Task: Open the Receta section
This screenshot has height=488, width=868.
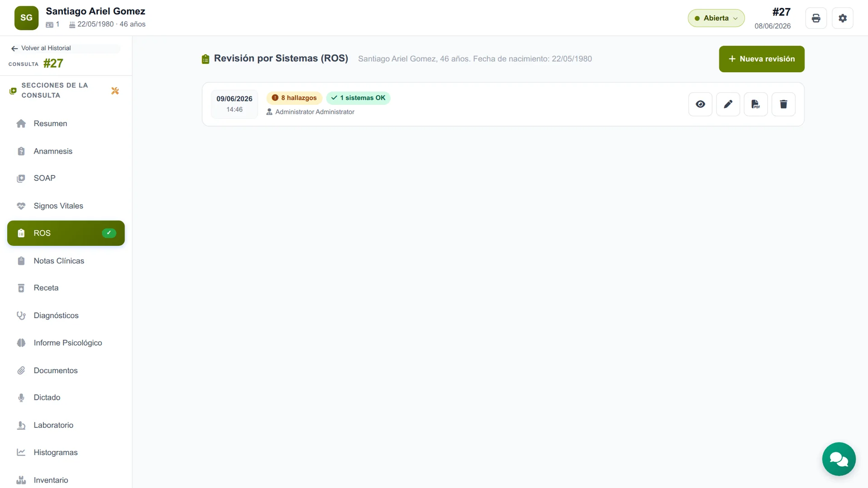Action: pos(66,288)
